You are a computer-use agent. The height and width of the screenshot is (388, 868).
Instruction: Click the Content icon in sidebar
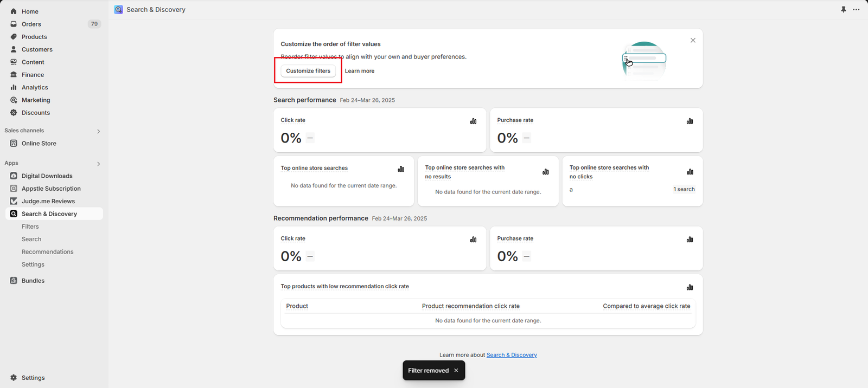click(14, 62)
